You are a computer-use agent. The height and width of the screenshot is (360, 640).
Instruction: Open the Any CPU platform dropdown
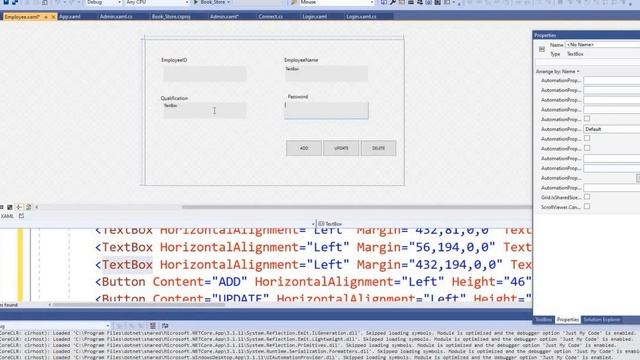point(157,2)
